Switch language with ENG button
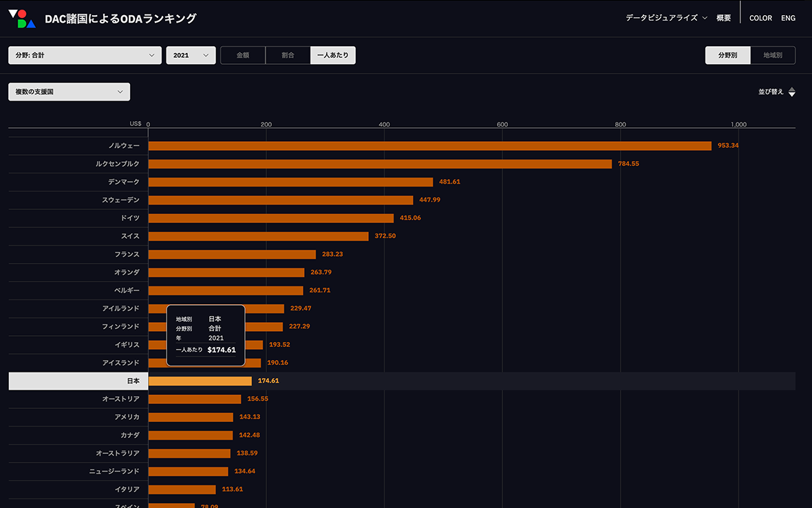 (788, 18)
